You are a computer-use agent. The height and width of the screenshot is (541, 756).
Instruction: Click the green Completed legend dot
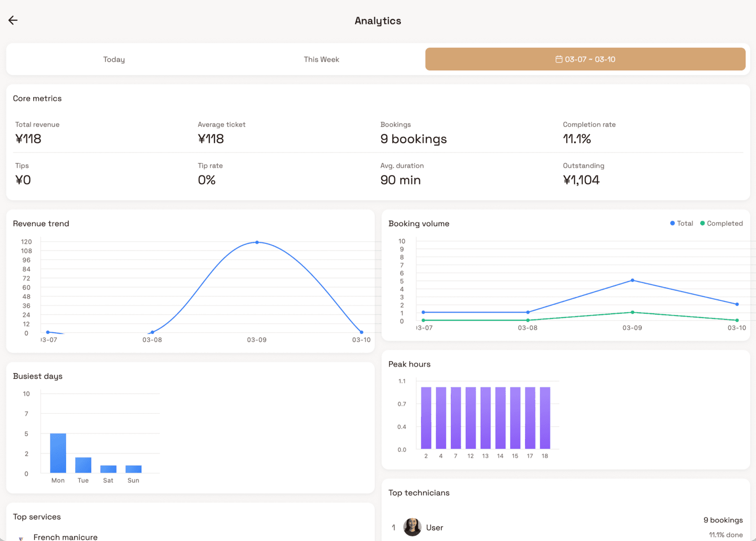[x=703, y=223]
